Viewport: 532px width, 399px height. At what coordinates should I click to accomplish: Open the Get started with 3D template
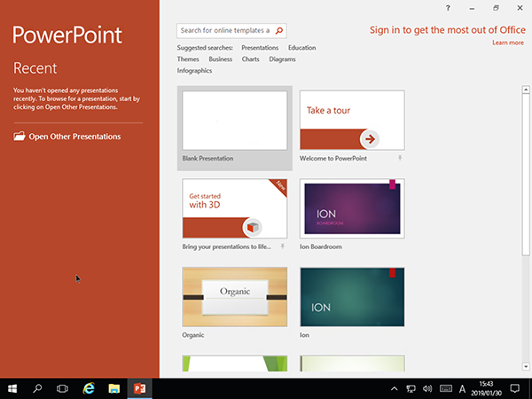pyautogui.click(x=235, y=208)
